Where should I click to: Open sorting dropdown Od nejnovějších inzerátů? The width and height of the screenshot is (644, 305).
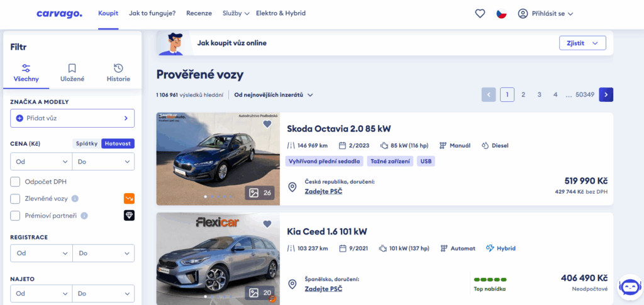coord(274,95)
